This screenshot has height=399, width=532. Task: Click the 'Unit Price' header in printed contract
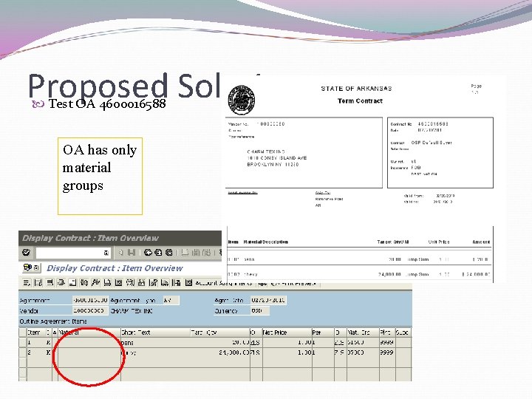click(x=439, y=242)
